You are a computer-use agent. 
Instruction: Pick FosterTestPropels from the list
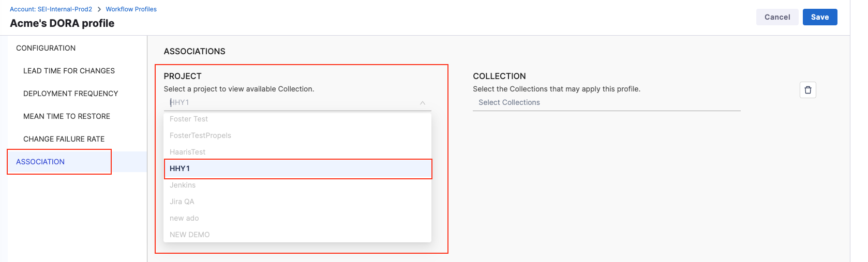click(200, 135)
